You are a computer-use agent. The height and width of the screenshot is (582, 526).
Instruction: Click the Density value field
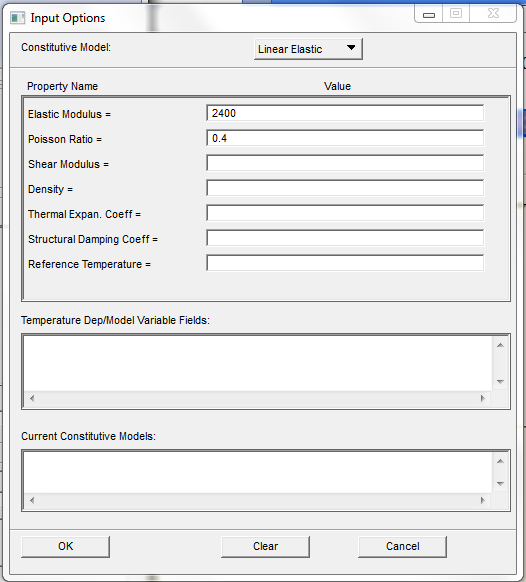(x=345, y=188)
